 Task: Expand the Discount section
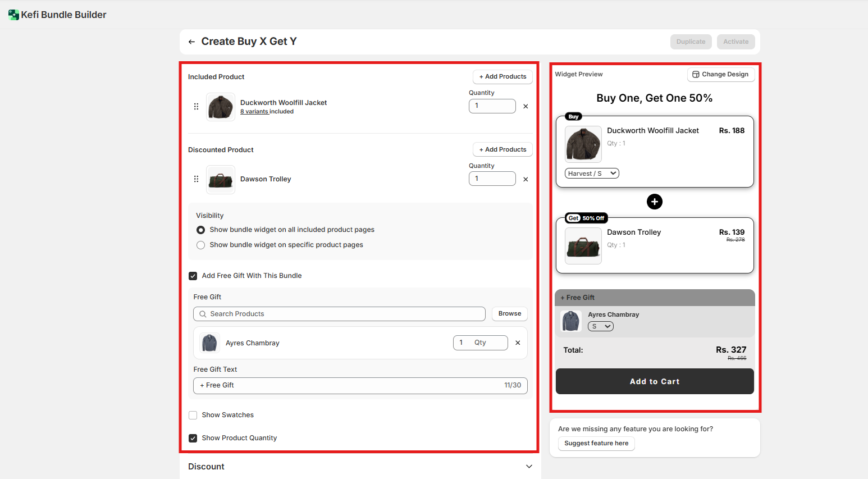pos(528,467)
